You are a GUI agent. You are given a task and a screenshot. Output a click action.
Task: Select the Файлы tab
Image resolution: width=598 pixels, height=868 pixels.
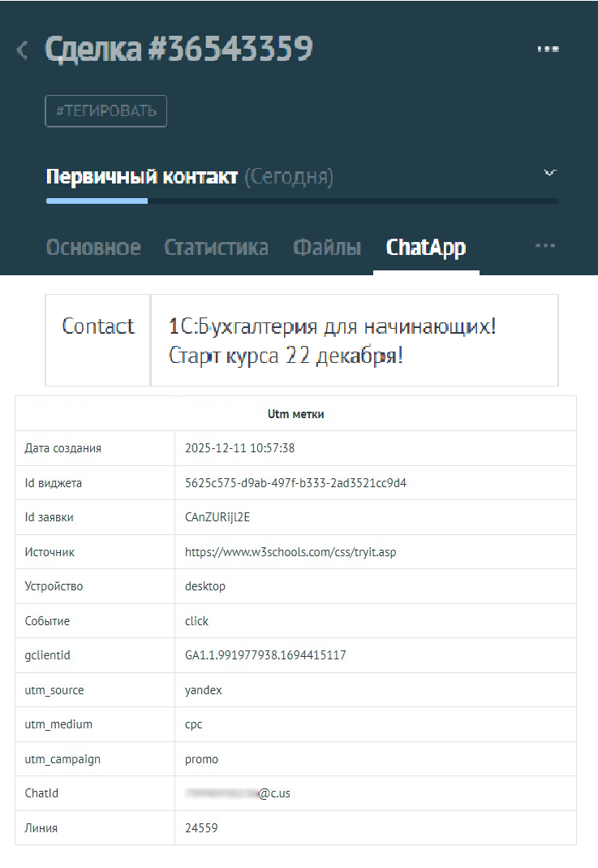327,248
